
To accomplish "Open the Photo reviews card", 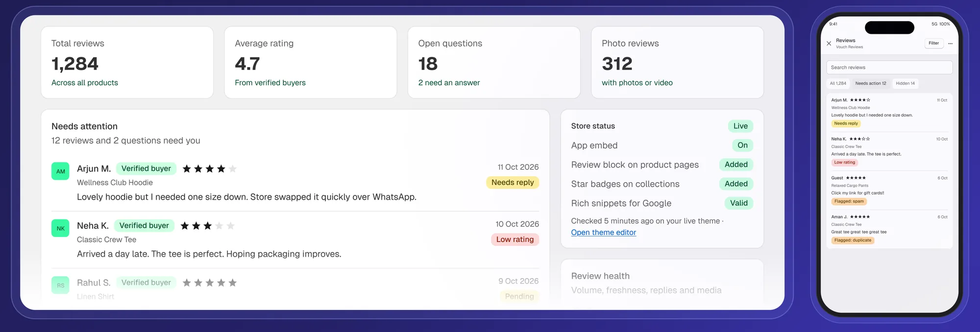I will [x=677, y=62].
